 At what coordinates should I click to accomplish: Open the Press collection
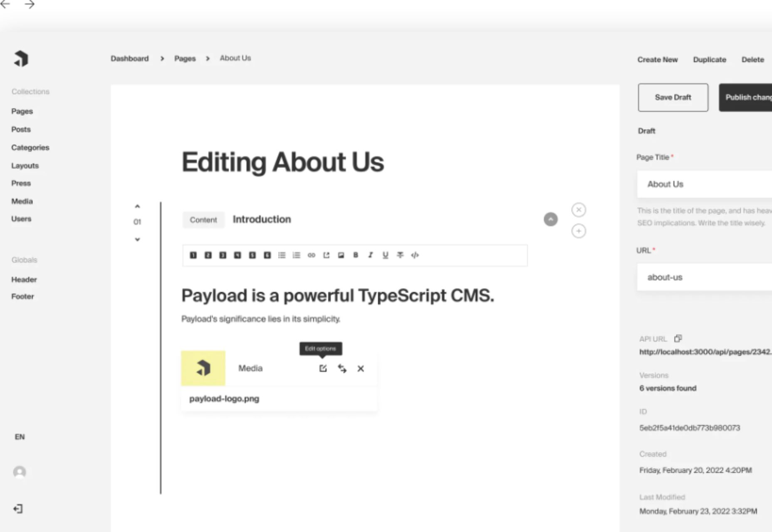coord(21,183)
